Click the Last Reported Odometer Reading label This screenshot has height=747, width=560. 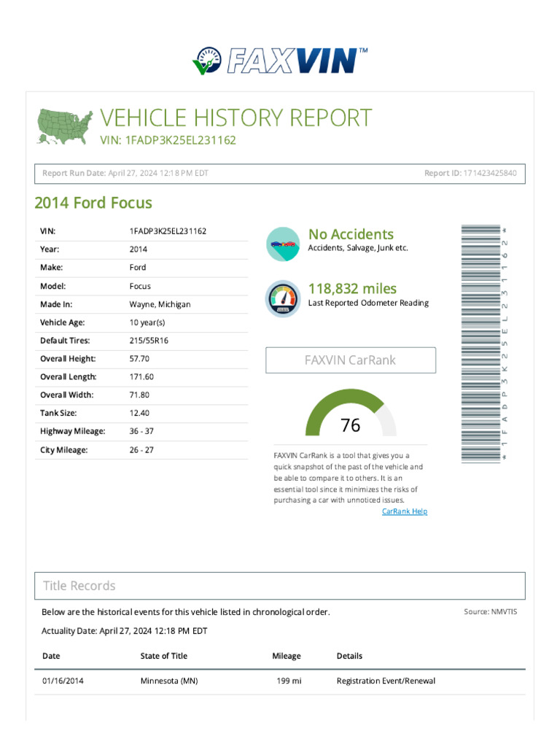coord(368,303)
